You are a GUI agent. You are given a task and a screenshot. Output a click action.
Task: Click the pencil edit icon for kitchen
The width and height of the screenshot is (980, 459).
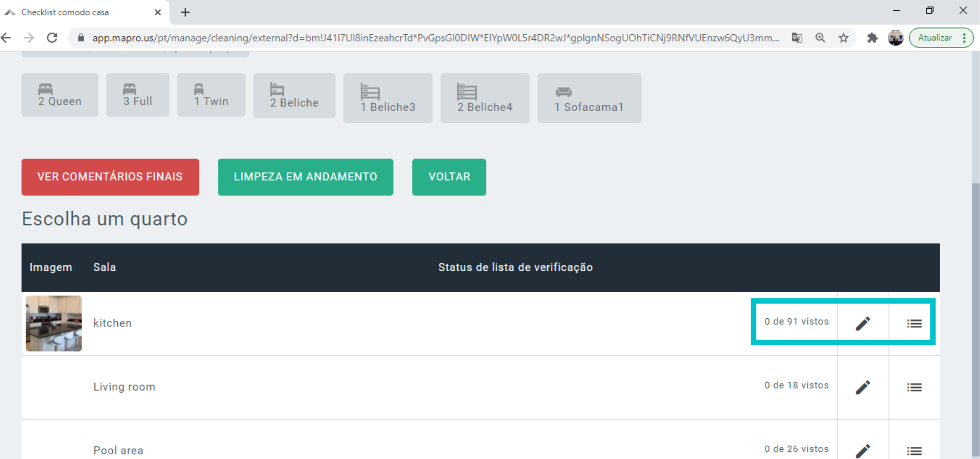click(x=863, y=323)
